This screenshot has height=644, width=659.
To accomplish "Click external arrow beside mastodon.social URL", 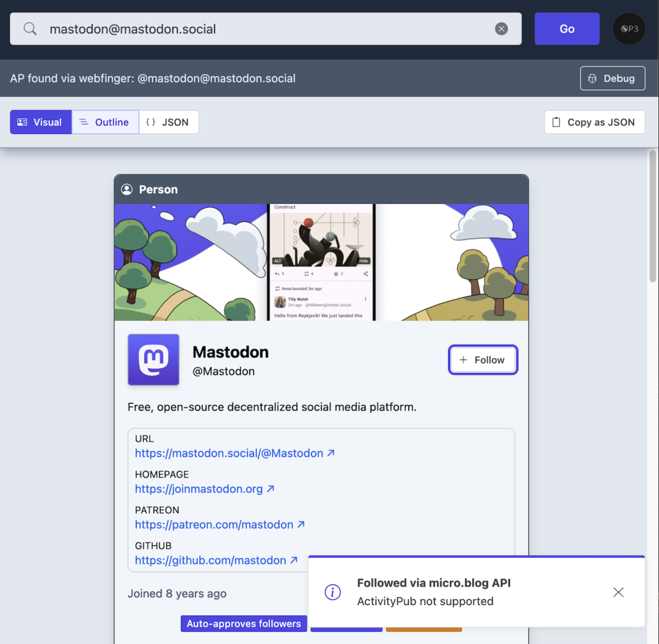I will pos(331,453).
